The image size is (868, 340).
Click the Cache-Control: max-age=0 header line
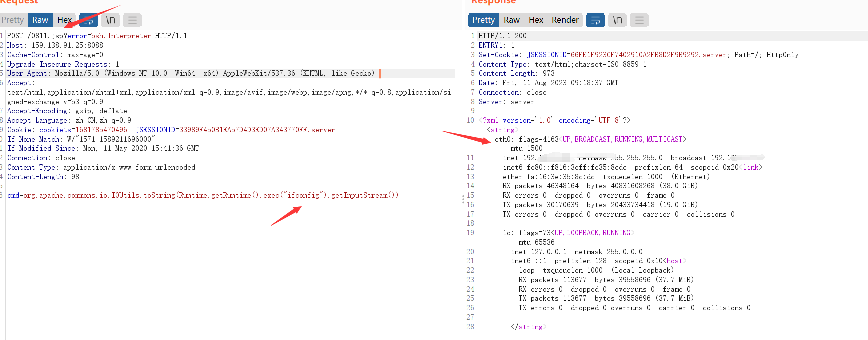[55, 55]
